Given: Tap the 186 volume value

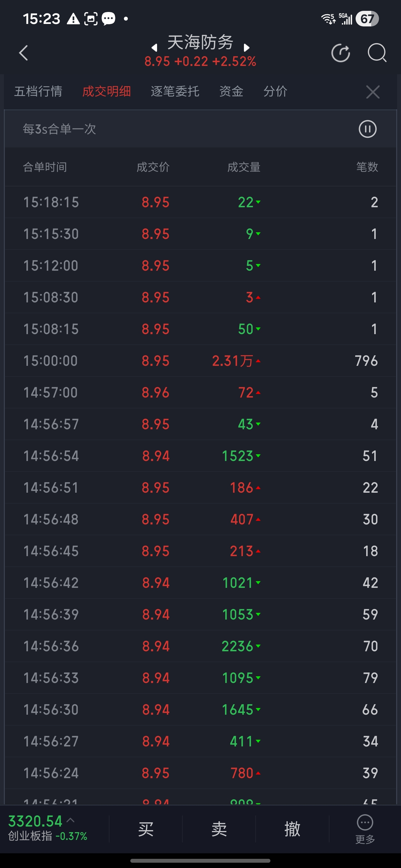Looking at the screenshot, I should [x=241, y=488].
